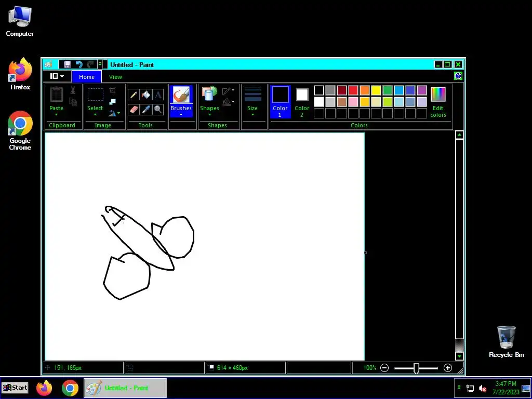Viewport: 532px width, 399px height.
Task: Pick the purple color swatch
Action: point(422,90)
